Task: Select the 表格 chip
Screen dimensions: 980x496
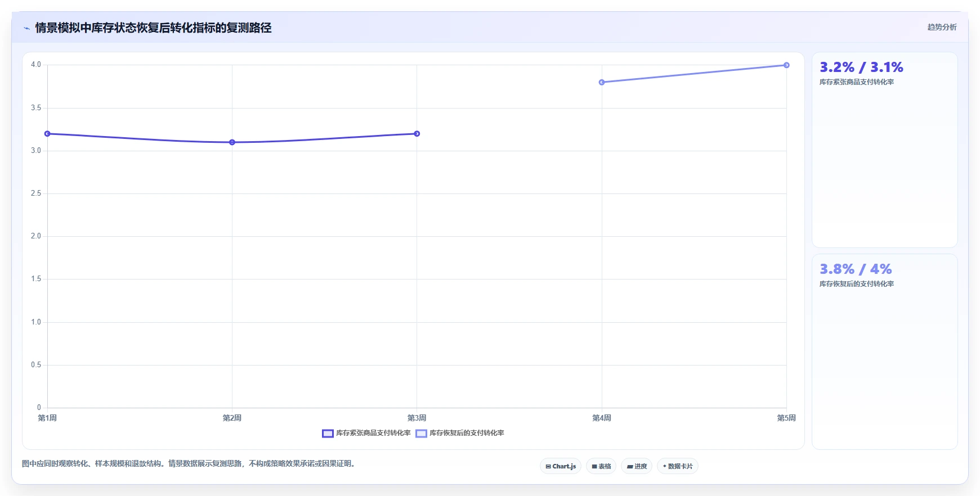Action: point(601,466)
